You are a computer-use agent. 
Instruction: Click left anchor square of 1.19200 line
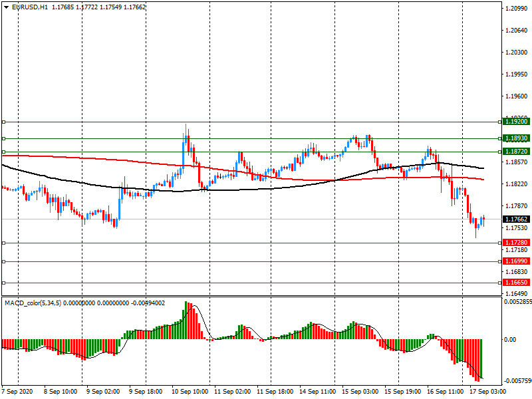(x=3, y=122)
